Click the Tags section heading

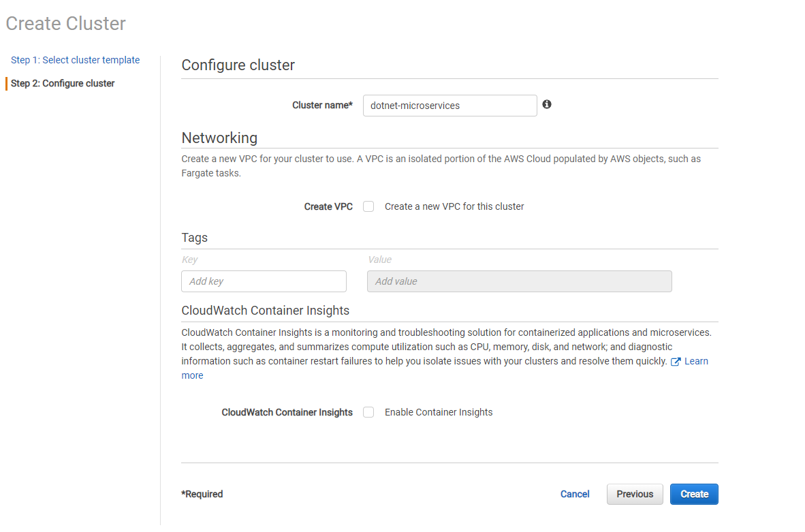click(x=194, y=238)
